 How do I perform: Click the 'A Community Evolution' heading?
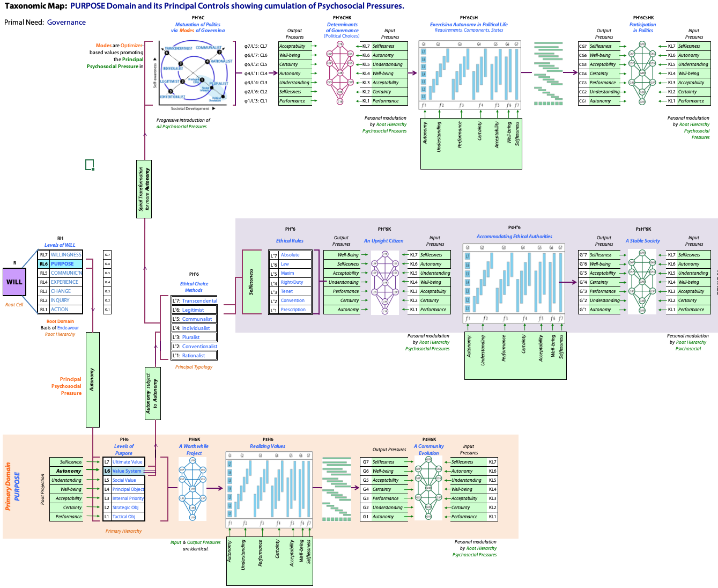click(x=429, y=450)
